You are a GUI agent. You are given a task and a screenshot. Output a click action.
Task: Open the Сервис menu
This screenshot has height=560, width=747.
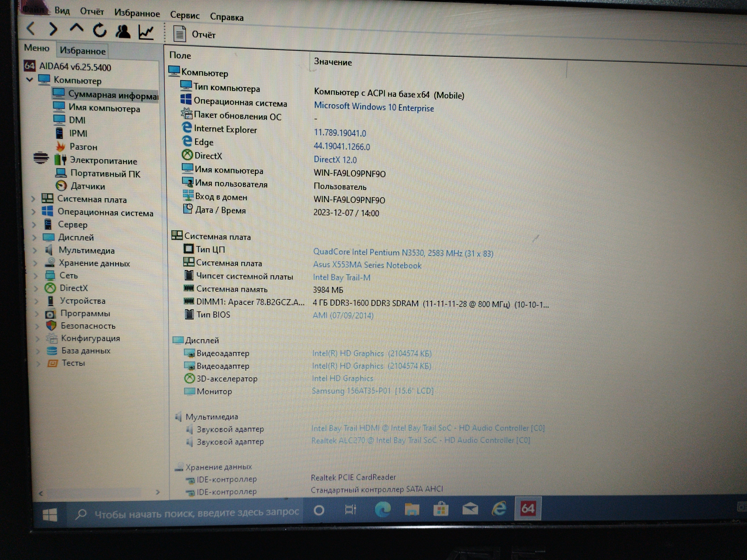click(x=185, y=16)
